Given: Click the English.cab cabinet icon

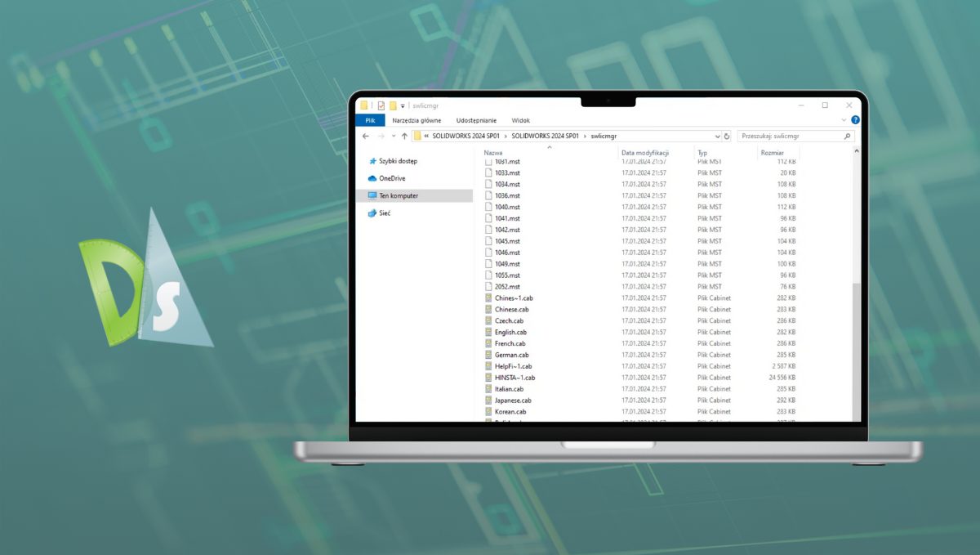Looking at the screenshot, I should pos(488,333).
